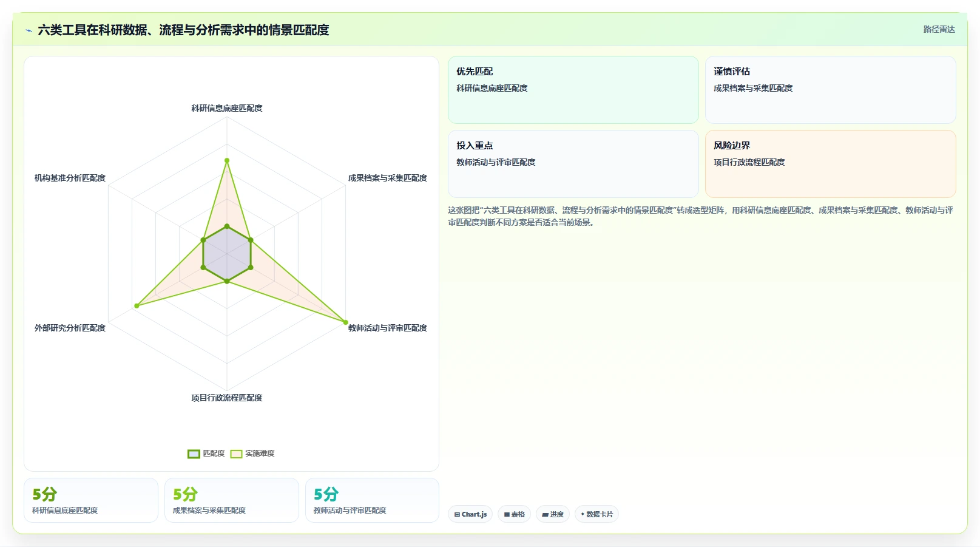Click the 数据卡片 tag

(596, 514)
